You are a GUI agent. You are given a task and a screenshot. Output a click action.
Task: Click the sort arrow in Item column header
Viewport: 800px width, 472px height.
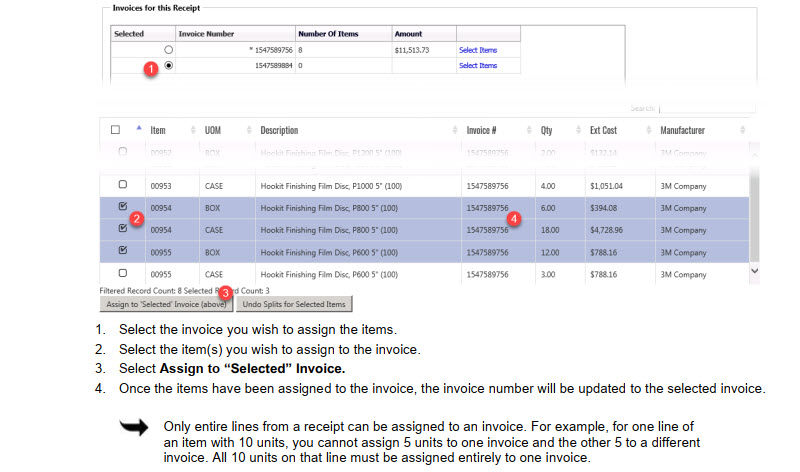191,130
